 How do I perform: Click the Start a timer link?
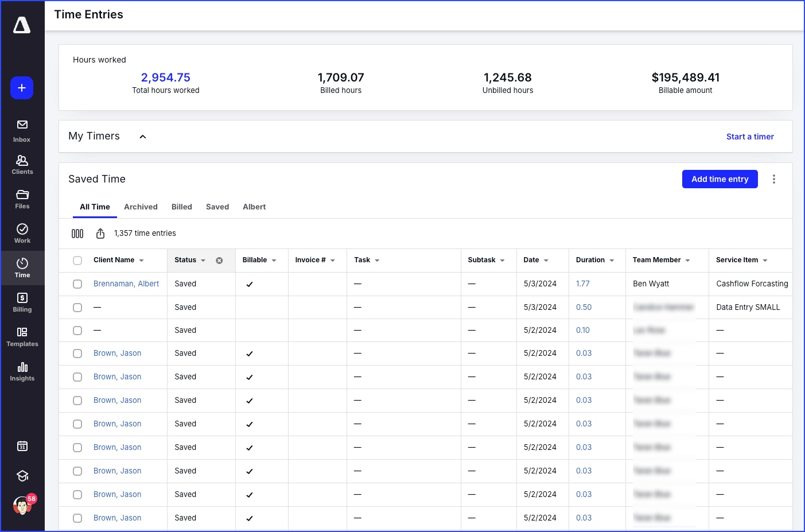750,137
